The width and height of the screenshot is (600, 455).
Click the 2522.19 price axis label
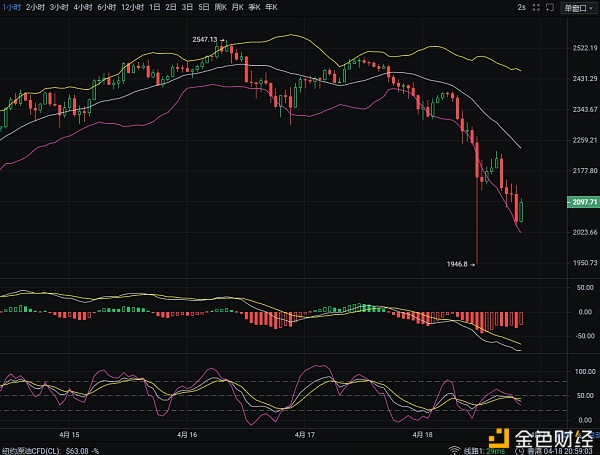585,48
